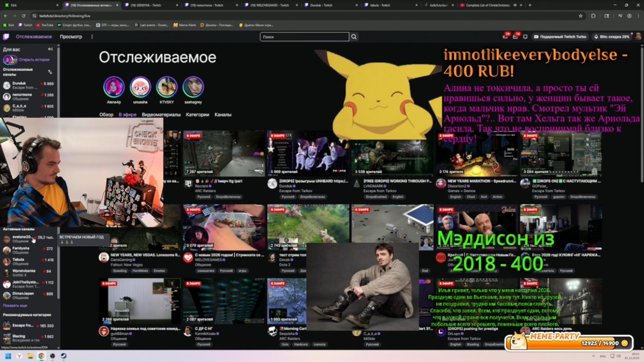Open OBS Studio from the taskbar
The image size is (644, 362).
53,356
